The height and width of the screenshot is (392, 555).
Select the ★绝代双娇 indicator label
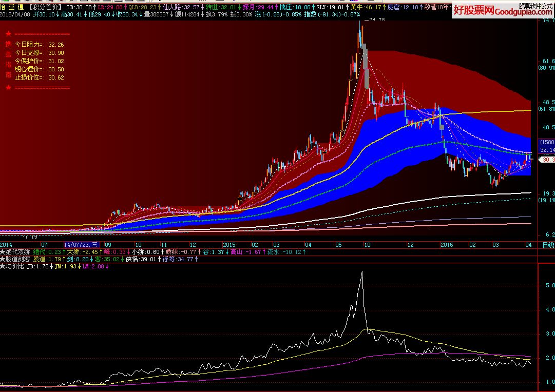click(15, 252)
